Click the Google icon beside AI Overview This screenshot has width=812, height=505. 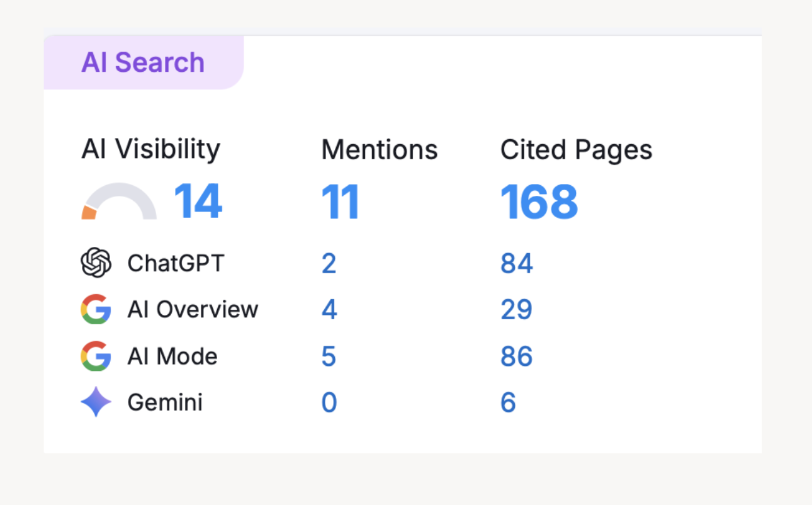pos(96,309)
